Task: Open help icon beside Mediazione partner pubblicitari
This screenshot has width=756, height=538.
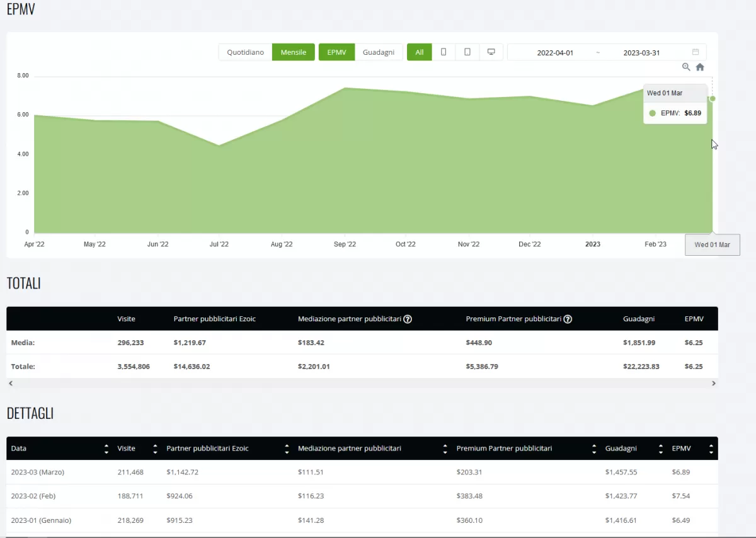Action: point(408,319)
